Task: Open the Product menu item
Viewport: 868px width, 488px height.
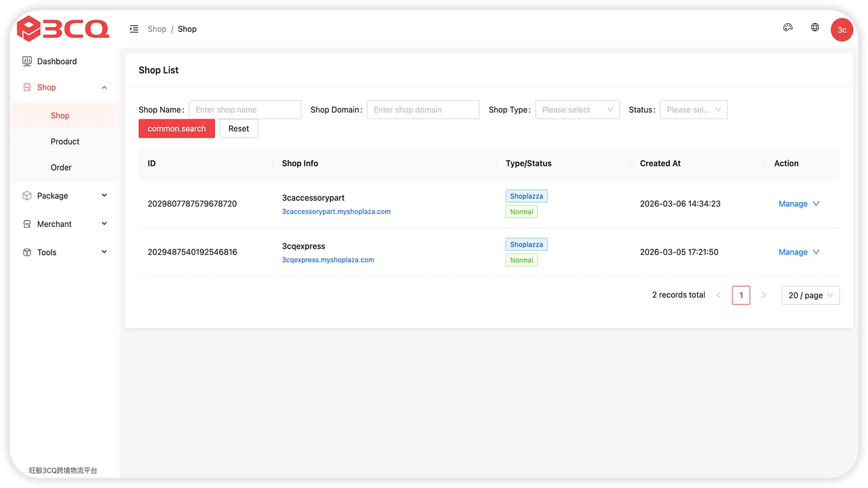Action: point(65,141)
